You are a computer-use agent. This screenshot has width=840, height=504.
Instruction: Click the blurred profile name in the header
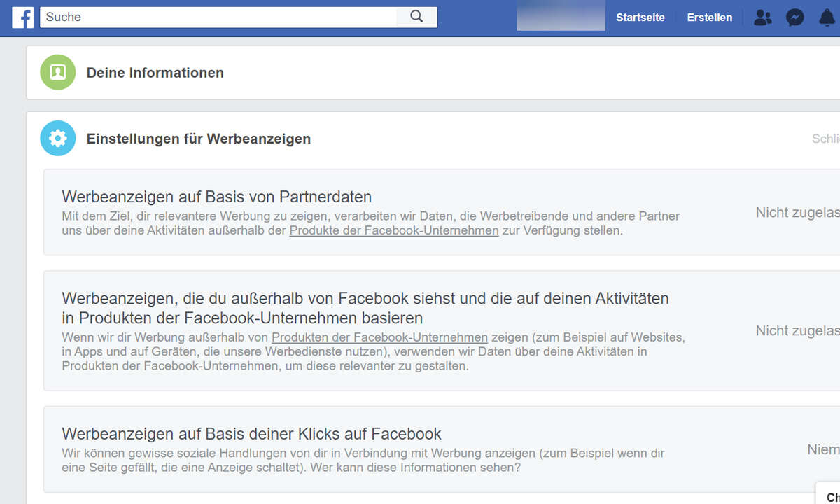click(561, 15)
